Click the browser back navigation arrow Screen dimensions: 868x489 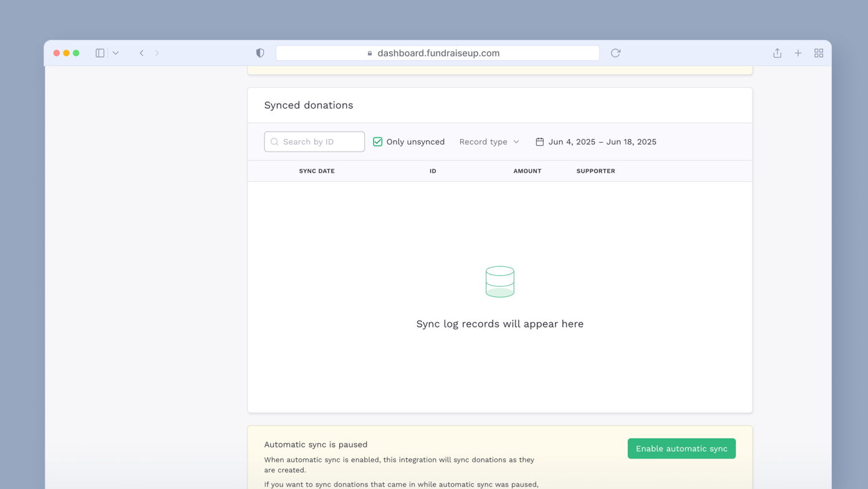point(141,53)
